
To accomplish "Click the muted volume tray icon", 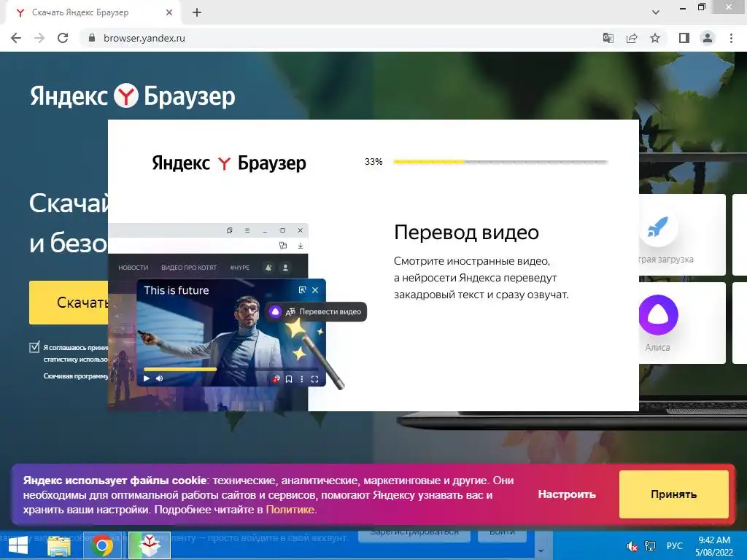I will click(632, 546).
